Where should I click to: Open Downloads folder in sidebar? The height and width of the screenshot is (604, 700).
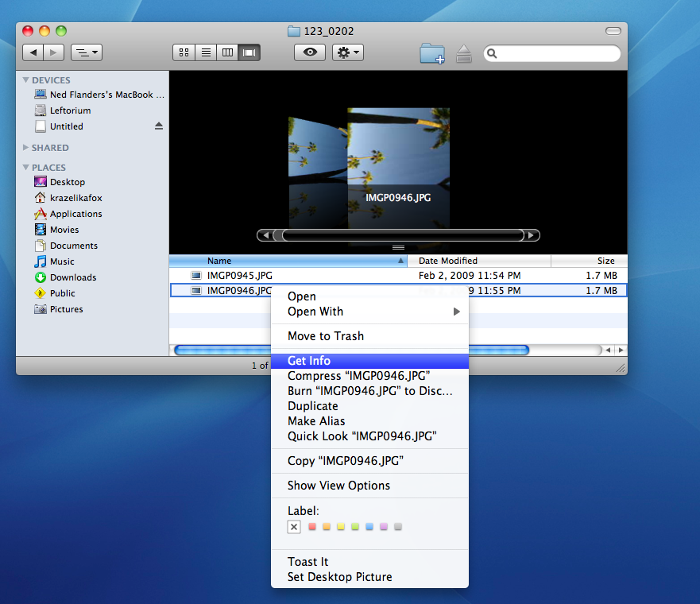[73, 277]
